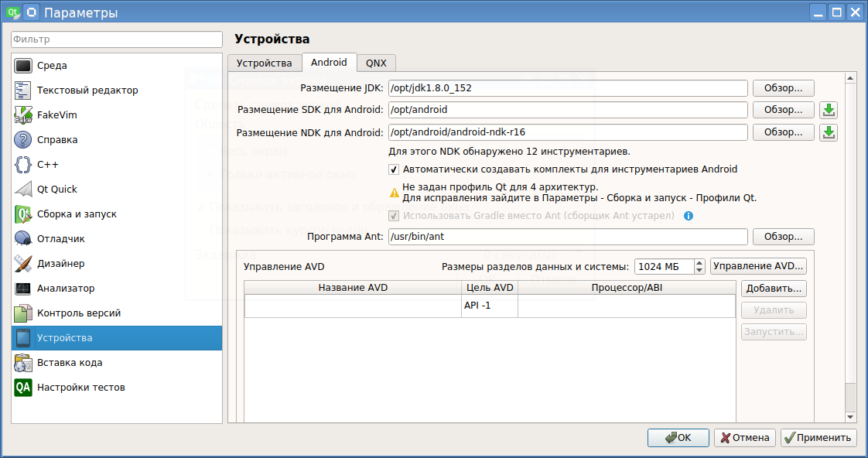Select the Отладчик category label

[x=61, y=239]
